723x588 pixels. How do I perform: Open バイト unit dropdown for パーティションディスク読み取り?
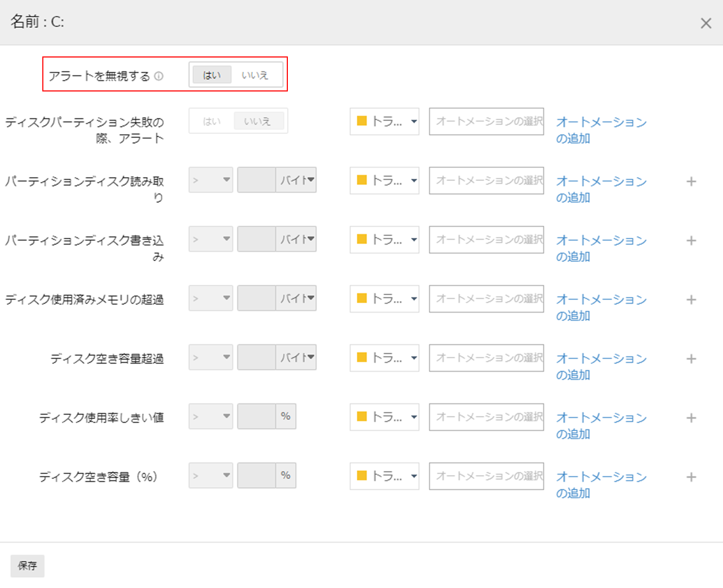[x=296, y=180]
